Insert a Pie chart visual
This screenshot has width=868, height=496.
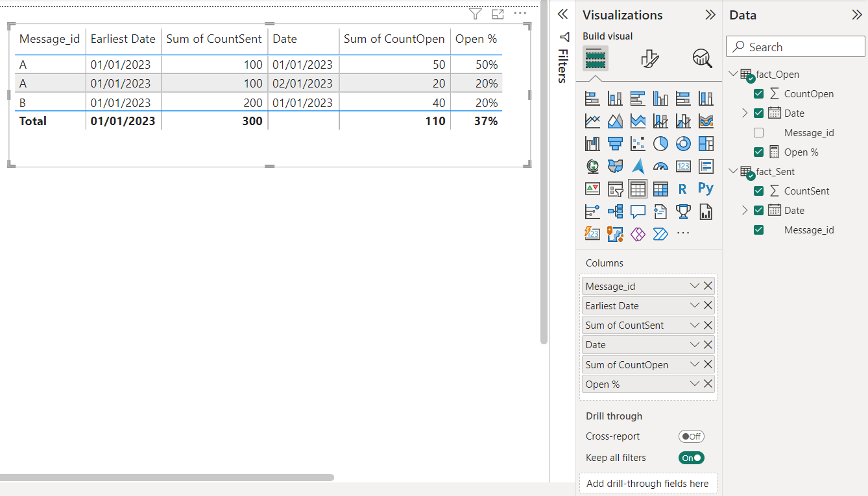(x=660, y=144)
